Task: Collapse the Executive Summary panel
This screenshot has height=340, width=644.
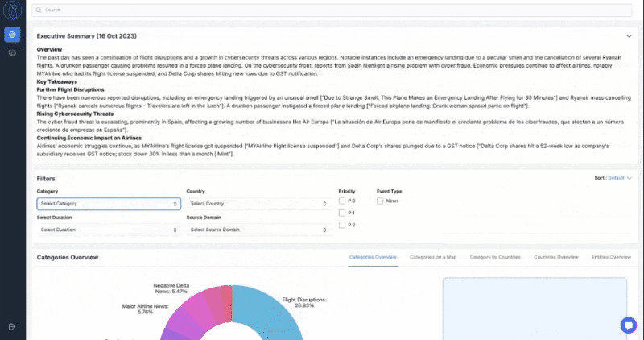Action: (x=629, y=36)
